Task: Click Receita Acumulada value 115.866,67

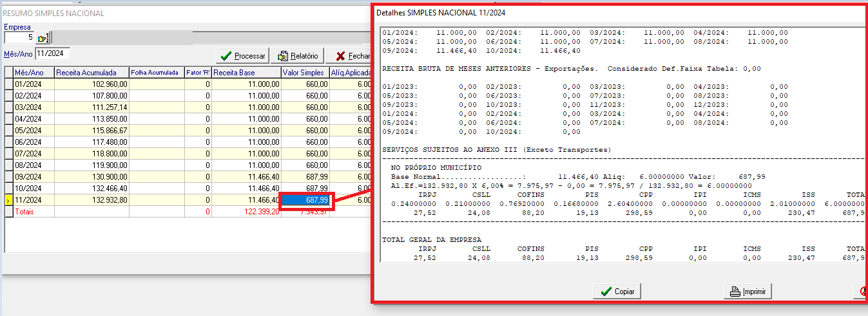Action: (110, 130)
